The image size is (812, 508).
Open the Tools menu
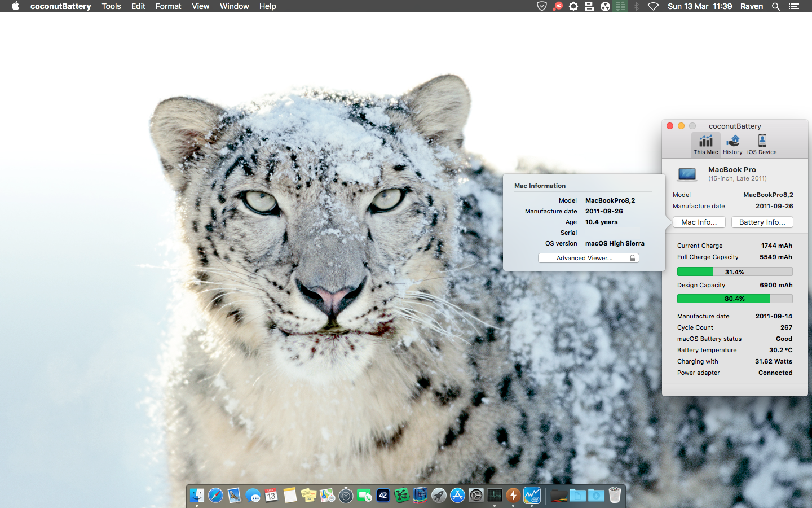(x=111, y=6)
